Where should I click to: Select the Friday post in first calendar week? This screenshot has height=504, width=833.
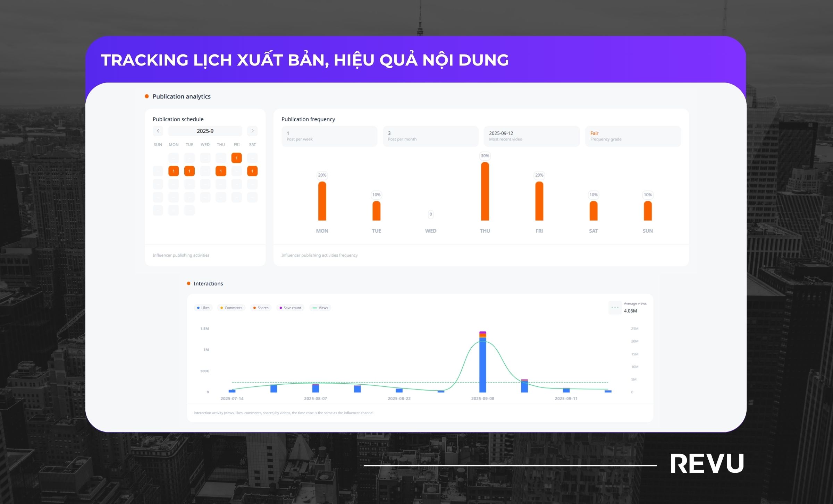(236, 158)
